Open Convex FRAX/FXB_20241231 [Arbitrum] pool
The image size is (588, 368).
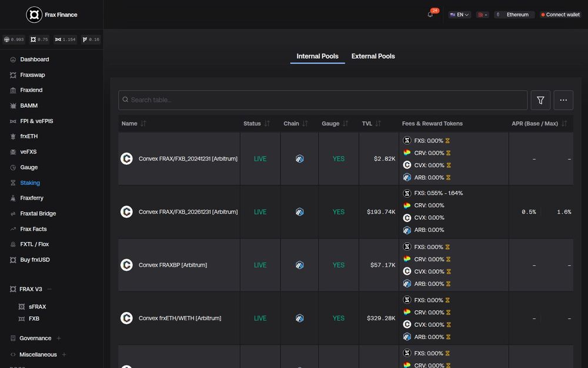tap(188, 159)
